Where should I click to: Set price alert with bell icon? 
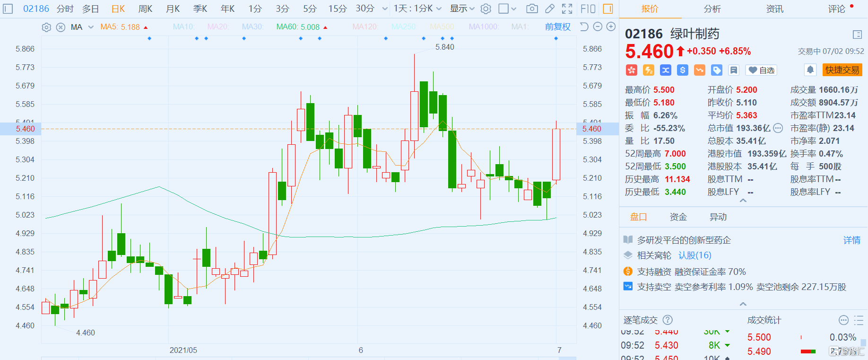tap(810, 70)
